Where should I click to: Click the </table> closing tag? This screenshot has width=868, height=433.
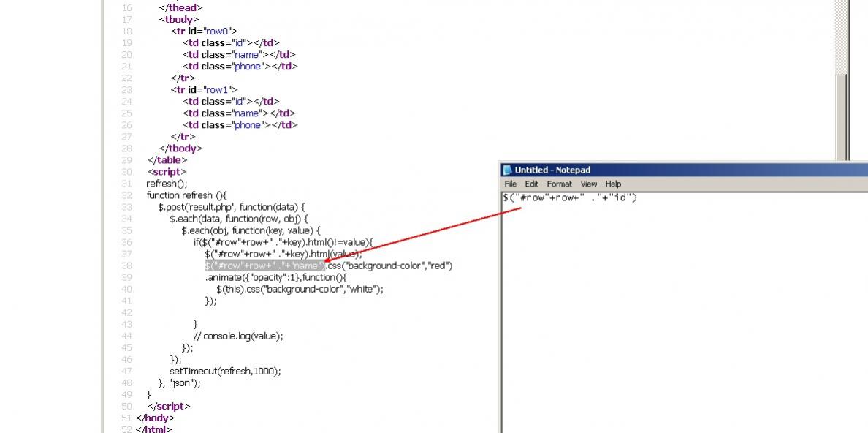point(167,160)
